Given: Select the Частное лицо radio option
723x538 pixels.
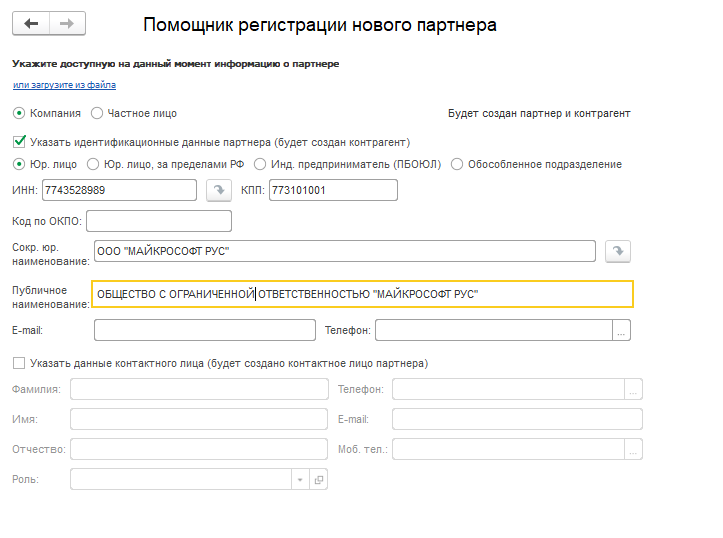Looking at the screenshot, I should tap(97, 114).
